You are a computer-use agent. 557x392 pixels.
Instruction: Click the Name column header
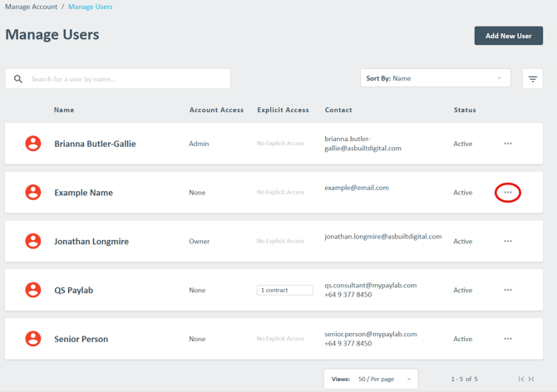click(x=64, y=110)
